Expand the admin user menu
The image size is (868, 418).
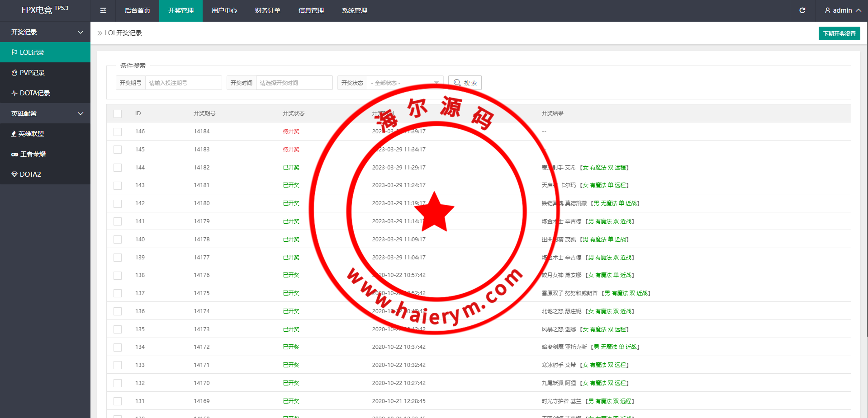(x=842, y=10)
